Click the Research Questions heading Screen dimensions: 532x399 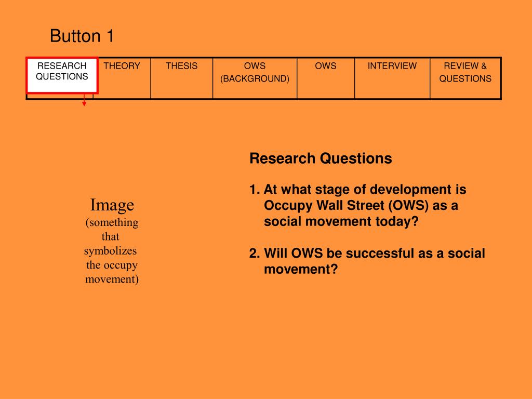coord(321,158)
